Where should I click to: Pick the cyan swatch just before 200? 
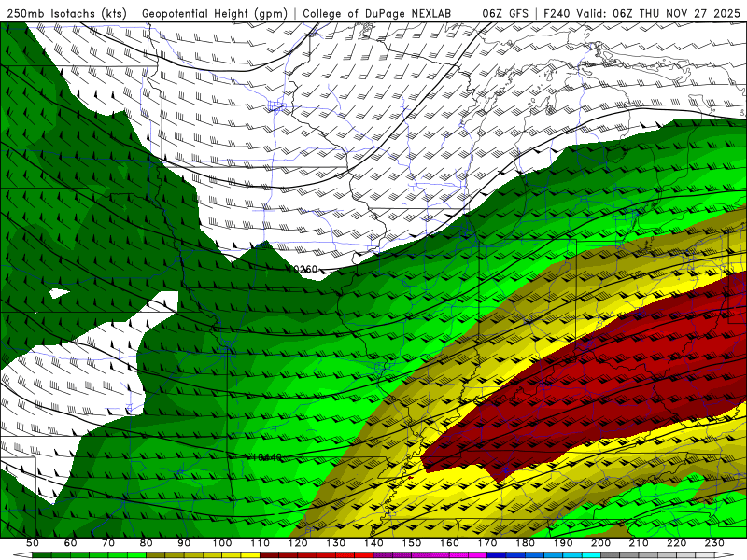pyautogui.click(x=591, y=555)
